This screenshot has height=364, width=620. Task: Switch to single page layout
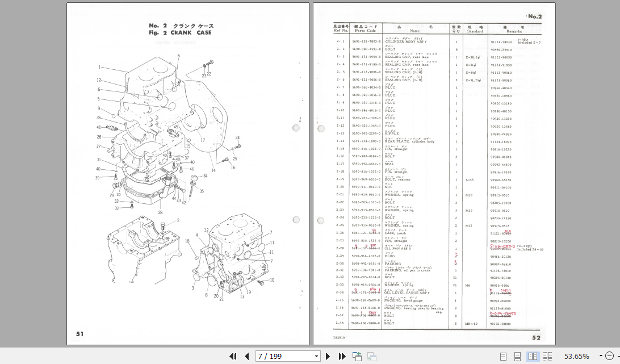point(503,357)
